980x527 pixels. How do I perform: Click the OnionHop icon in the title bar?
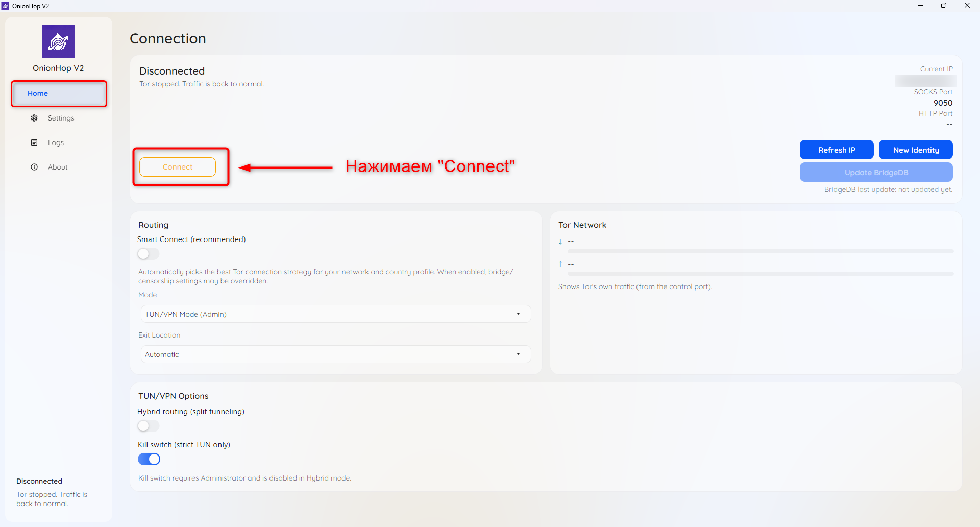(6, 6)
